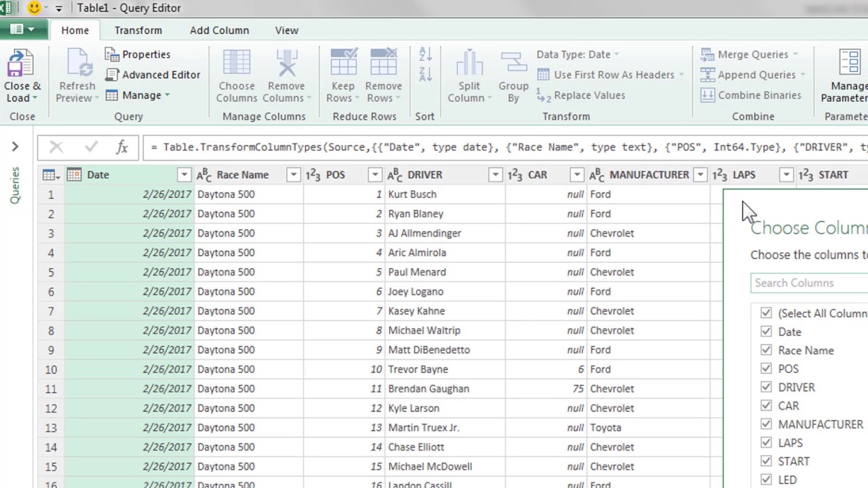Click Append Queries
The width and height of the screenshot is (868, 488).
(753, 75)
